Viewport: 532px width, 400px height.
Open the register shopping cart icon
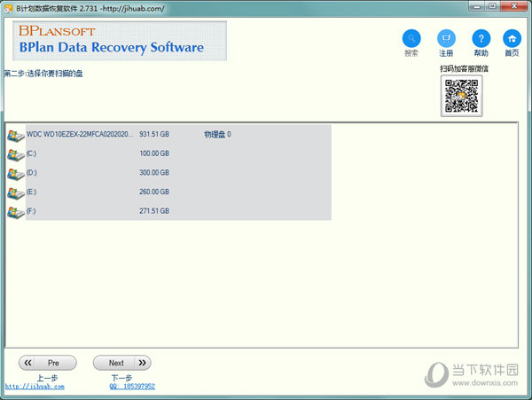446,38
